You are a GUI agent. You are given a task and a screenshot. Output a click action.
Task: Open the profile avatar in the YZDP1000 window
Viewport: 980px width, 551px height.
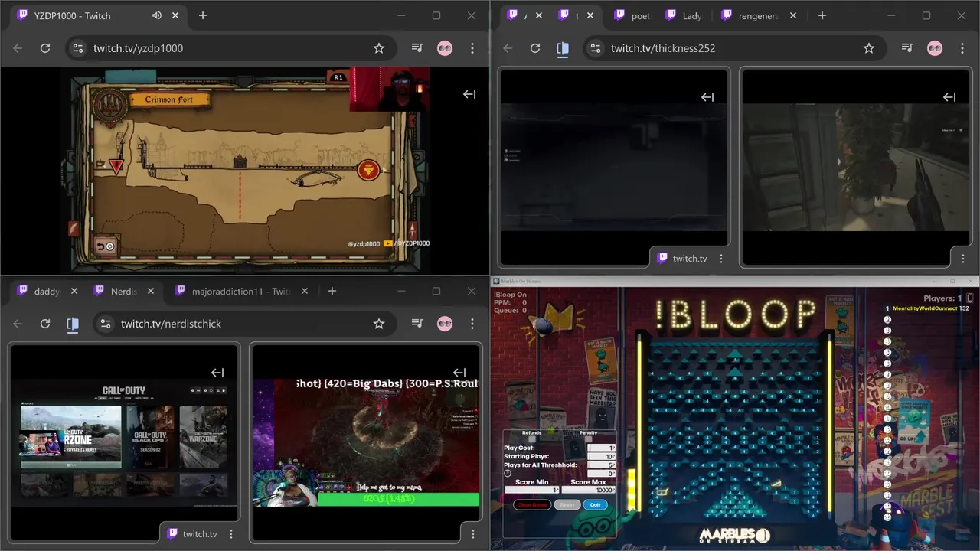(445, 48)
